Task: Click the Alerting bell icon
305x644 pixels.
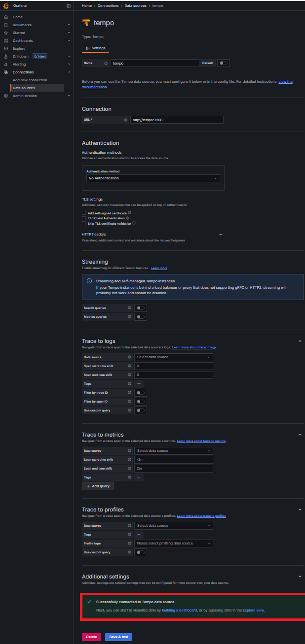Action: [x=6, y=64]
